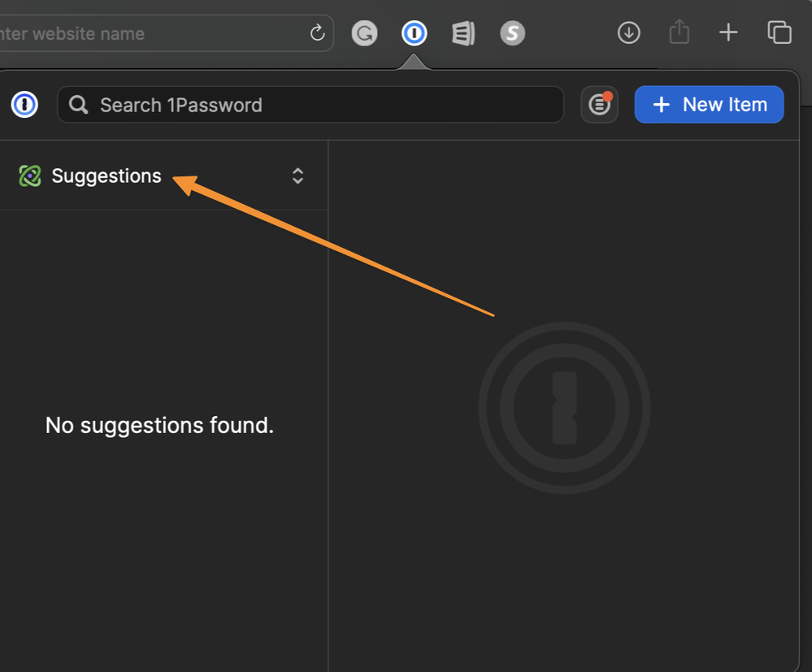Click the "No suggestions found." message

[x=159, y=425]
